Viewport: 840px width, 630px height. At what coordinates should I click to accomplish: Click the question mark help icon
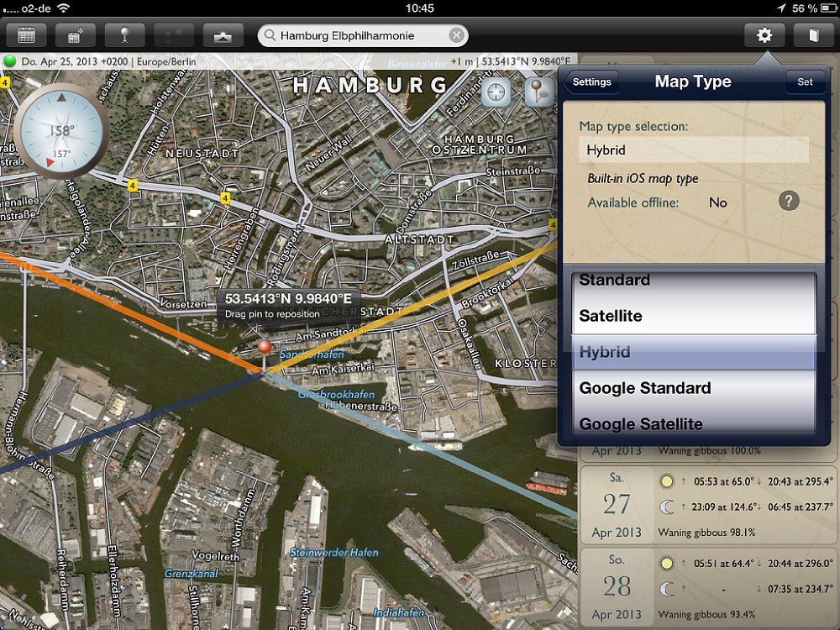click(x=788, y=202)
